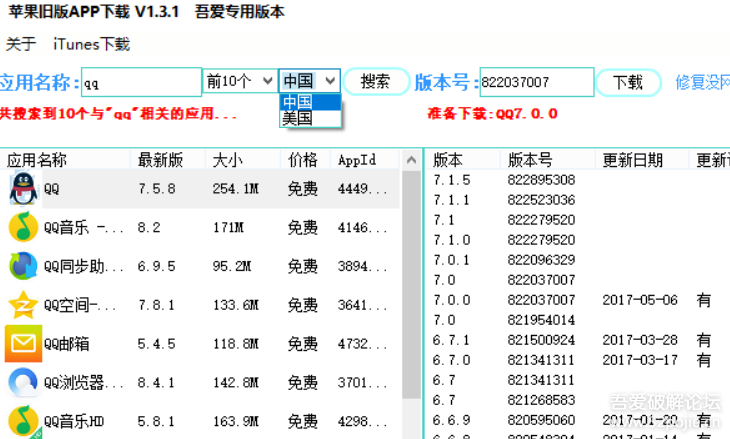
Task: Click the 133.6M size cell
Action: coord(236,305)
